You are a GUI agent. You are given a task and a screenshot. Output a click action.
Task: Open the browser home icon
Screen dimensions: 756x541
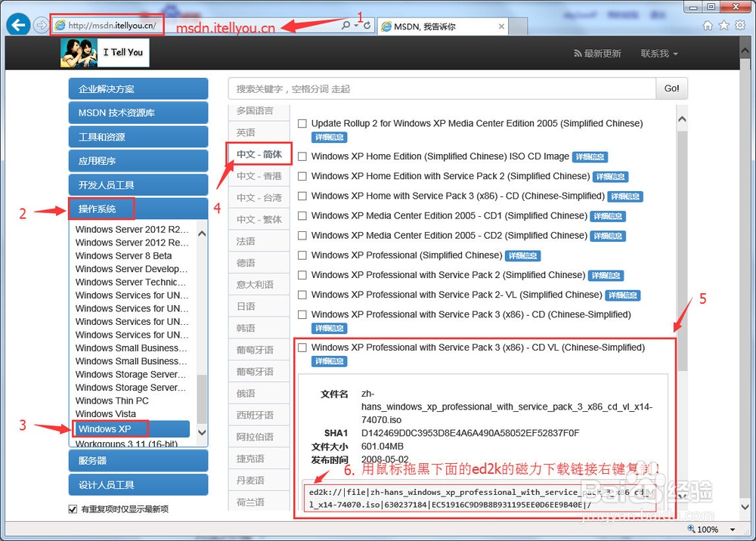click(708, 26)
